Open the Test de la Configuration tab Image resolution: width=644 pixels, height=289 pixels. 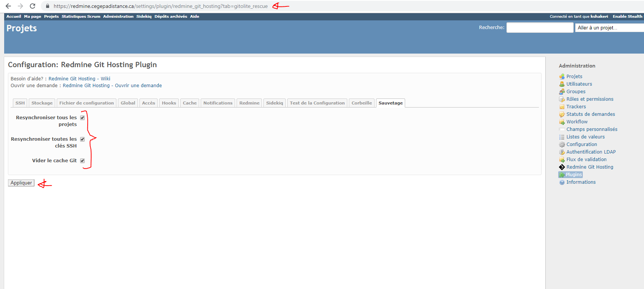317,103
